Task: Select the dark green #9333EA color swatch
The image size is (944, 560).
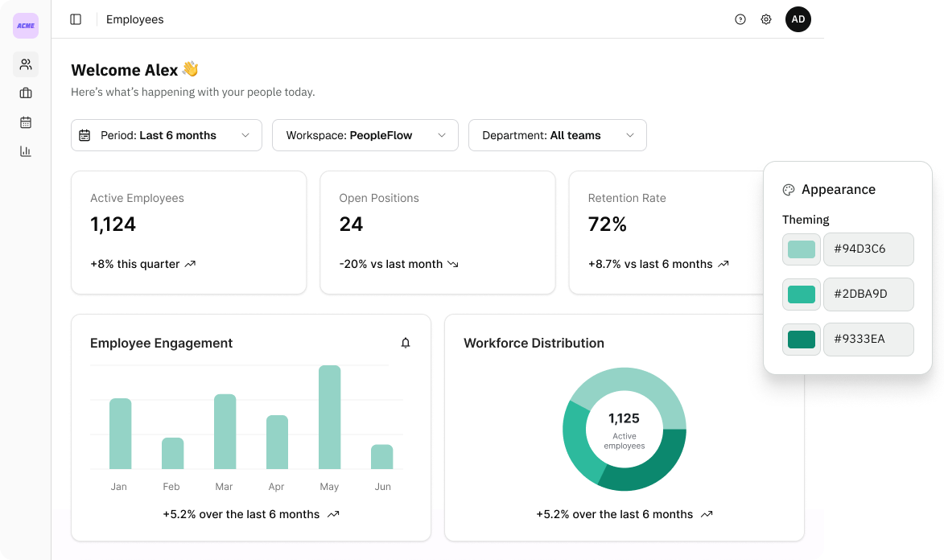Action: click(x=802, y=340)
